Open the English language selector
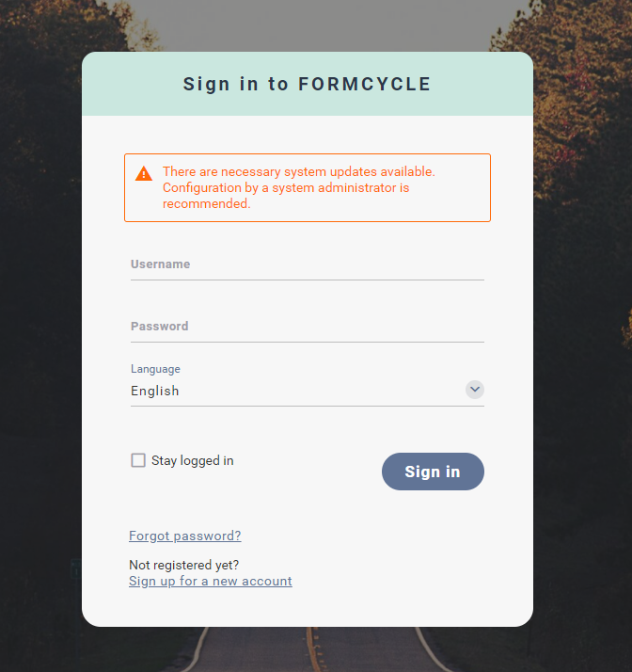Viewport: 632px width, 672px height. point(308,391)
